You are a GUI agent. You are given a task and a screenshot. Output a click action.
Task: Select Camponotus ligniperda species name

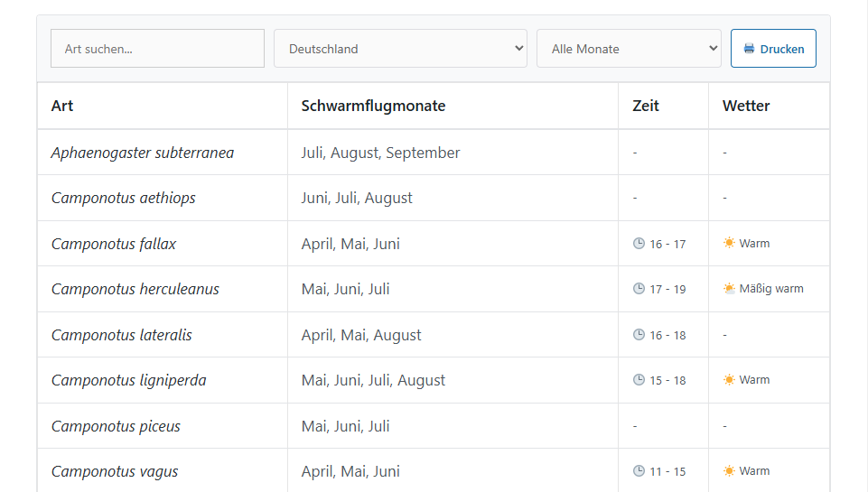128,381
